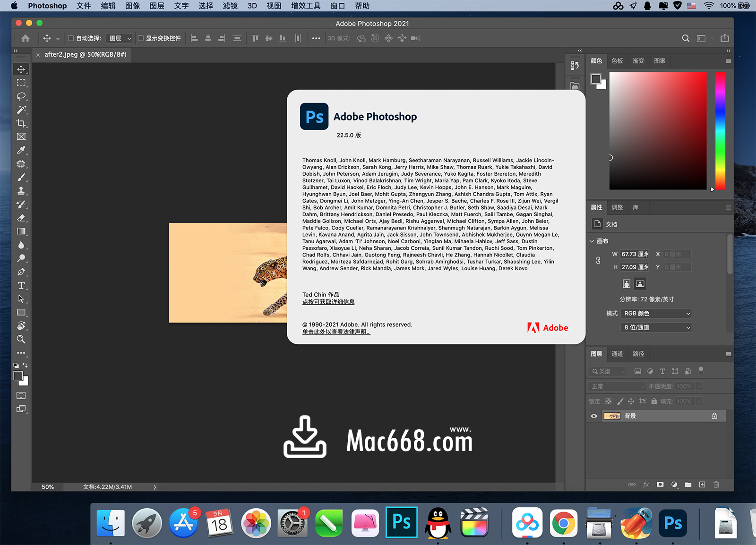756x545 pixels.
Task: Switch to the 调整 tab
Action: [617, 207]
